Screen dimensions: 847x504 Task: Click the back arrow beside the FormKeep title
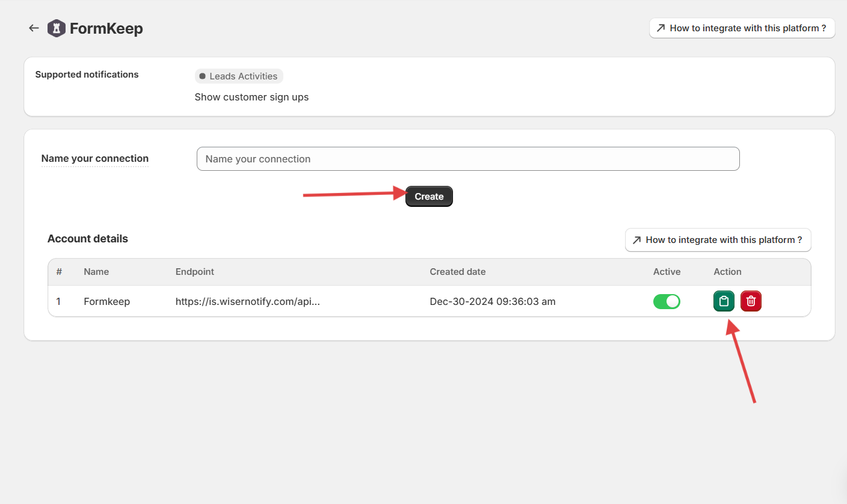click(34, 28)
